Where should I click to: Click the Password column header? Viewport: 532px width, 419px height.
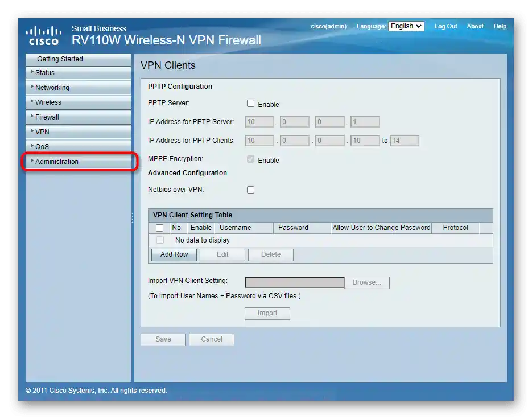coord(303,228)
